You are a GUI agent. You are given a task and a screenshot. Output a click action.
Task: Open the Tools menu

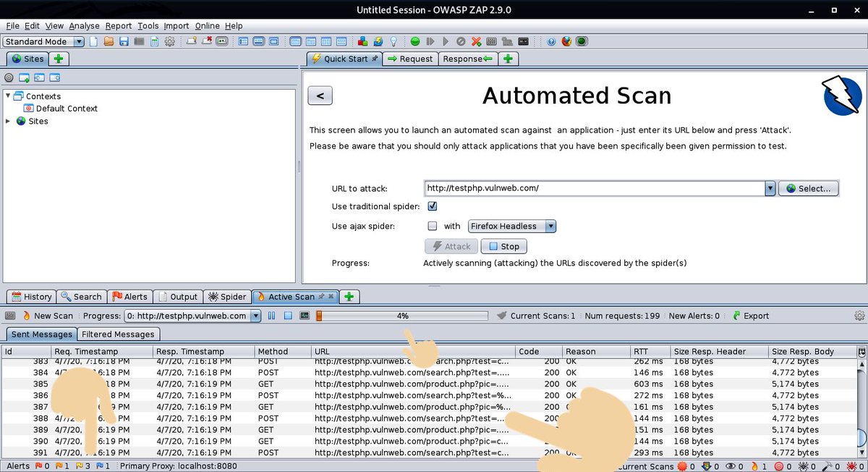click(x=148, y=25)
